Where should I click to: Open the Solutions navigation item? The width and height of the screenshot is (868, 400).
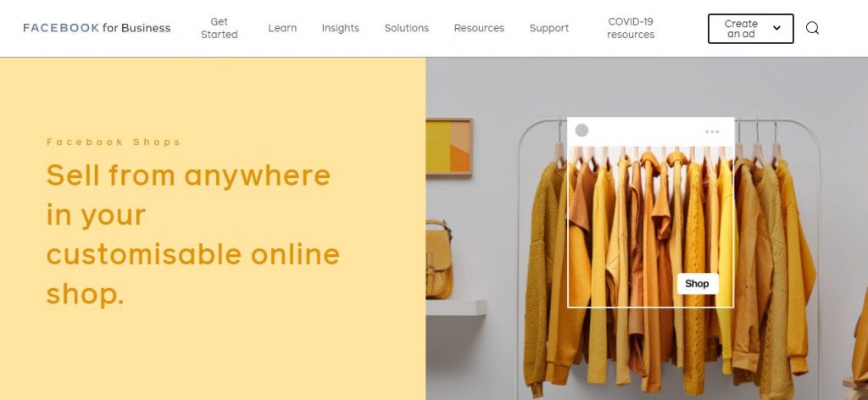pyautogui.click(x=406, y=28)
